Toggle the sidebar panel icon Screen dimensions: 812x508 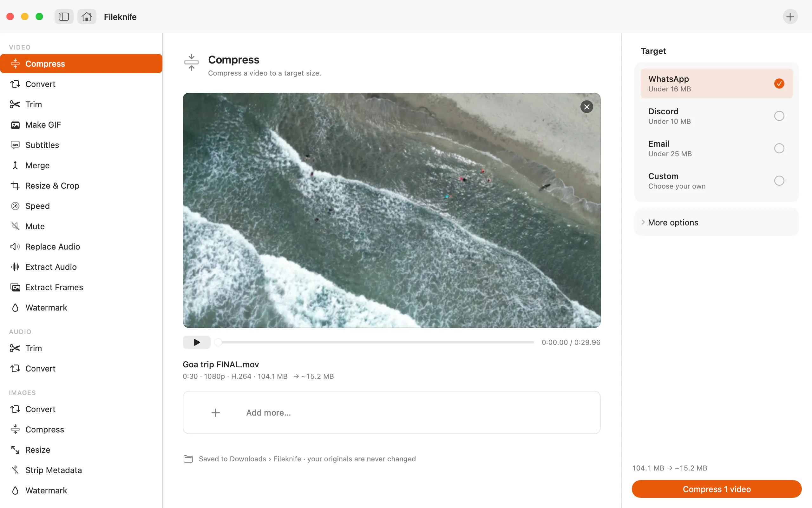(64, 17)
